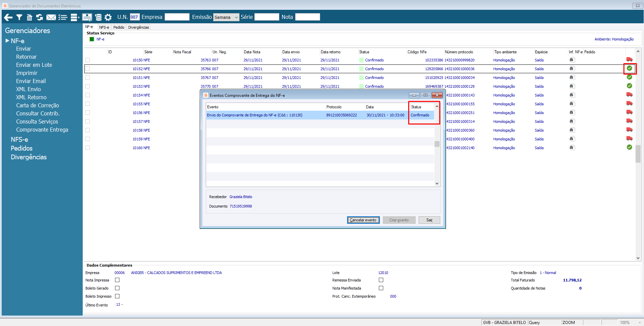Click the green status square for ID 10150

362,60
